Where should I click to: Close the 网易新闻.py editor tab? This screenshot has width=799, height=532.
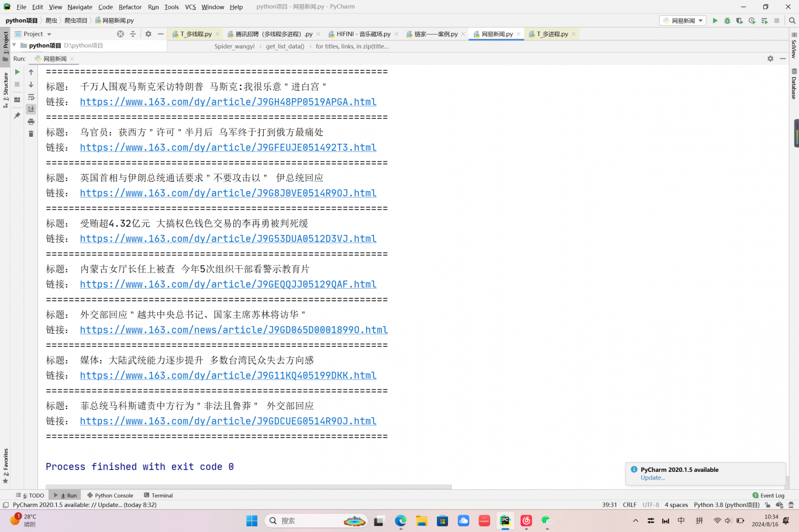[x=518, y=34]
